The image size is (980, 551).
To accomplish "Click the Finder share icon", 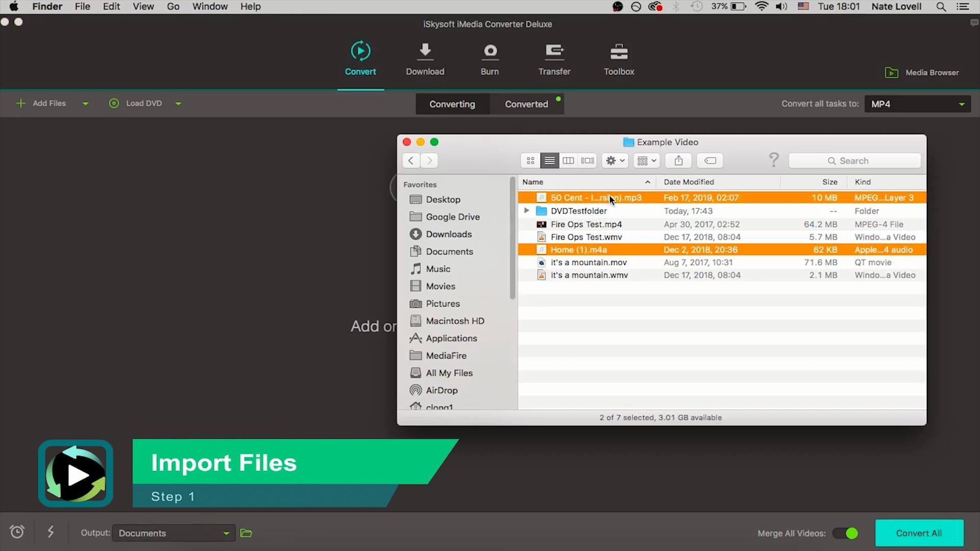I will [678, 161].
